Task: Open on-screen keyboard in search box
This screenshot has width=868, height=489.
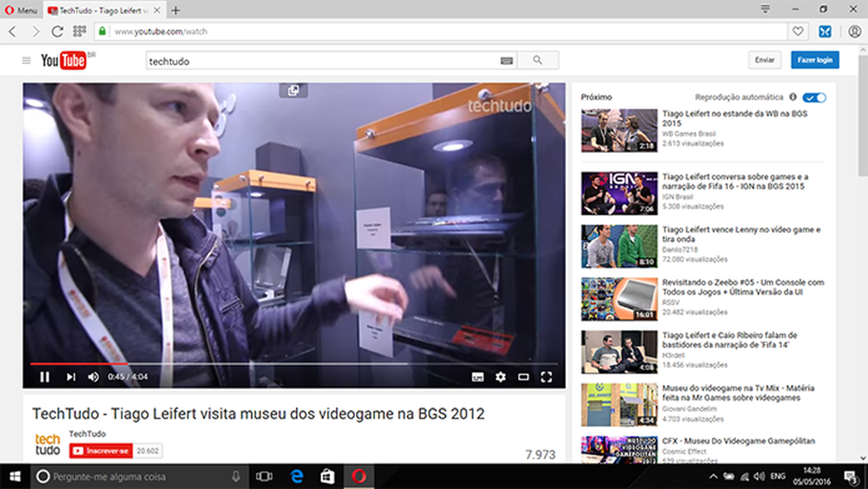Action: (507, 61)
